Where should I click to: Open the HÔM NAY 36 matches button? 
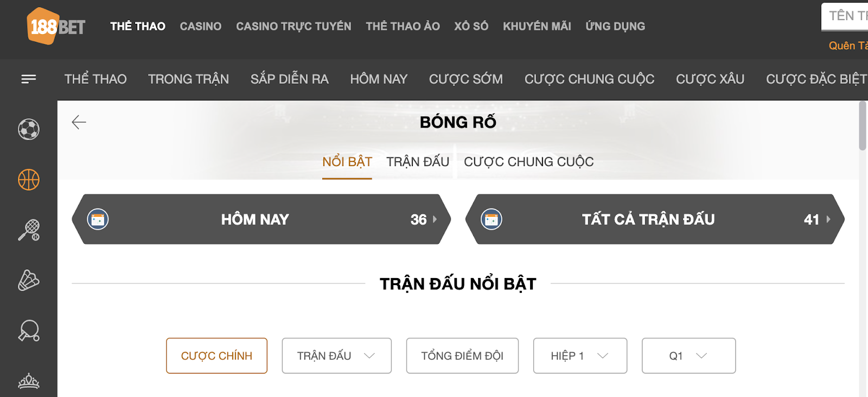pyautogui.click(x=261, y=219)
